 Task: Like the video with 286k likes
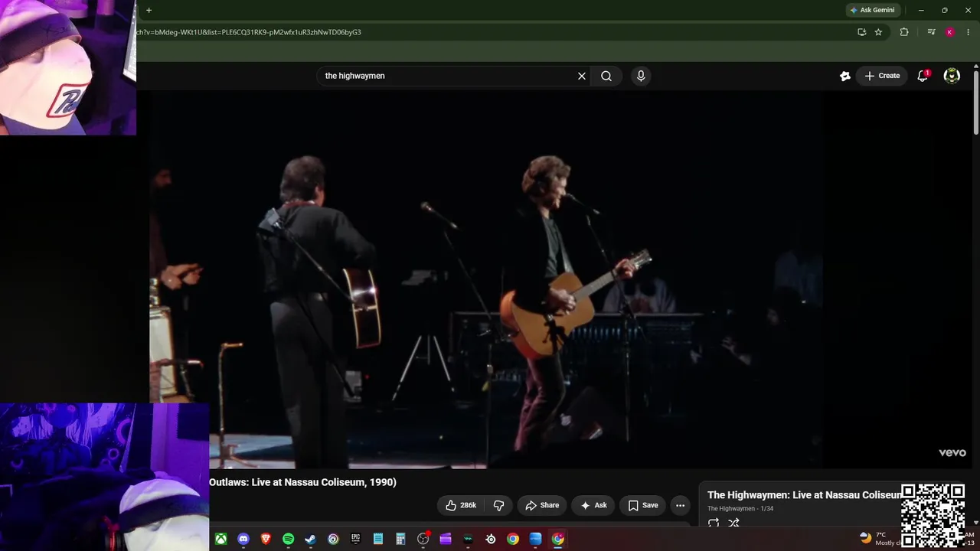point(461,505)
